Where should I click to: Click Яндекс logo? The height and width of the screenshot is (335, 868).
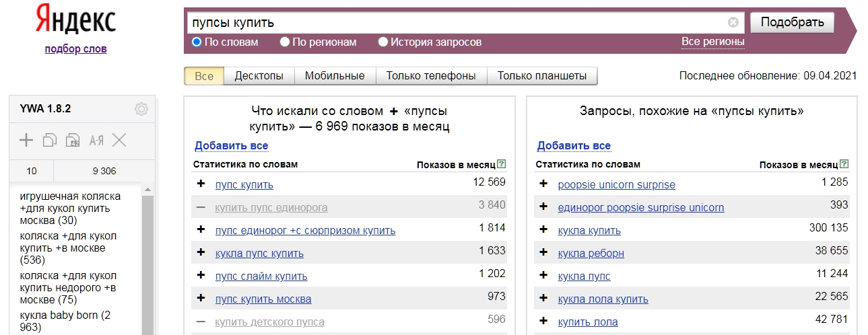pyautogui.click(x=75, y=20)
